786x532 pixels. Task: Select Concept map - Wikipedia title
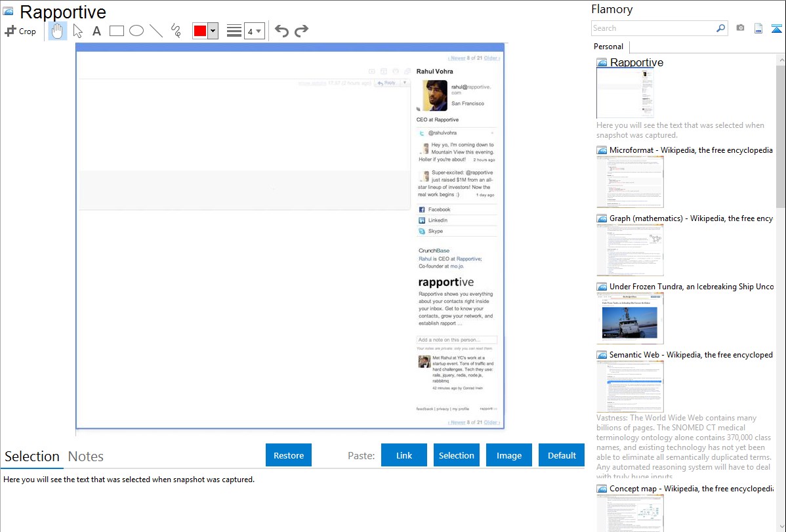[692, 488]
